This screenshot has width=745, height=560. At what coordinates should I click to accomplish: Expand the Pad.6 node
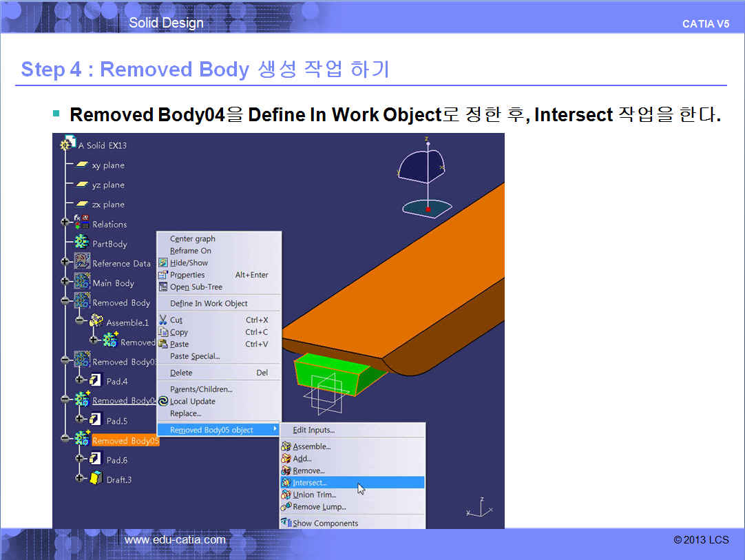[x=79, y=458]
